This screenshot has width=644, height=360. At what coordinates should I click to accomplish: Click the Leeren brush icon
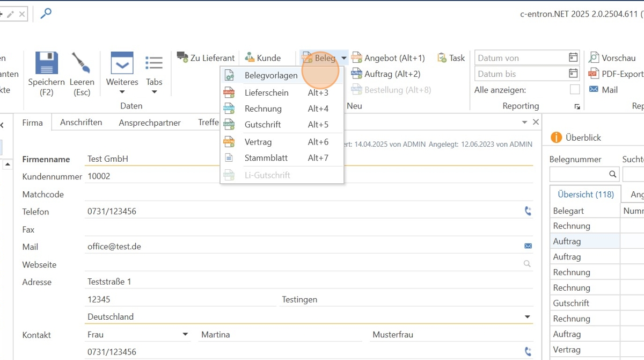(82, 63)
